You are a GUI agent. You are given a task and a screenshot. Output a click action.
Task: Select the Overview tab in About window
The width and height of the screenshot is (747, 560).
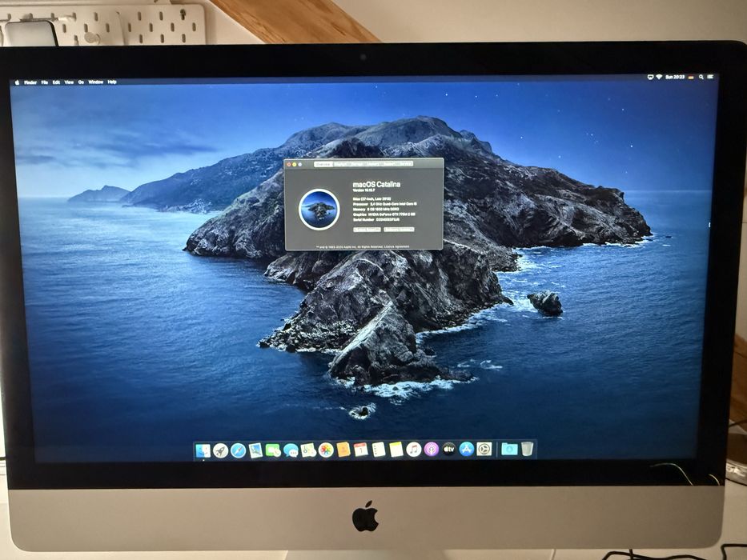(323, 164)
